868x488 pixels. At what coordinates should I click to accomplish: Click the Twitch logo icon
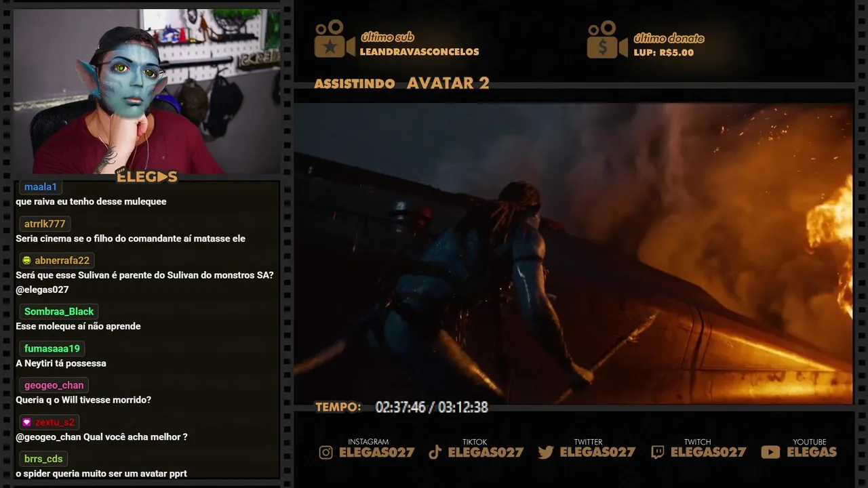[x=657, y=452]
